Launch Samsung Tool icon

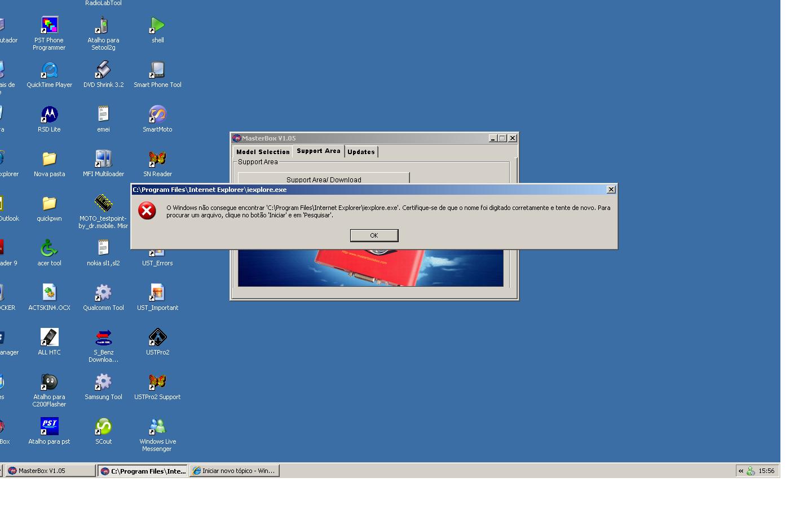click(x=103, y=382)
